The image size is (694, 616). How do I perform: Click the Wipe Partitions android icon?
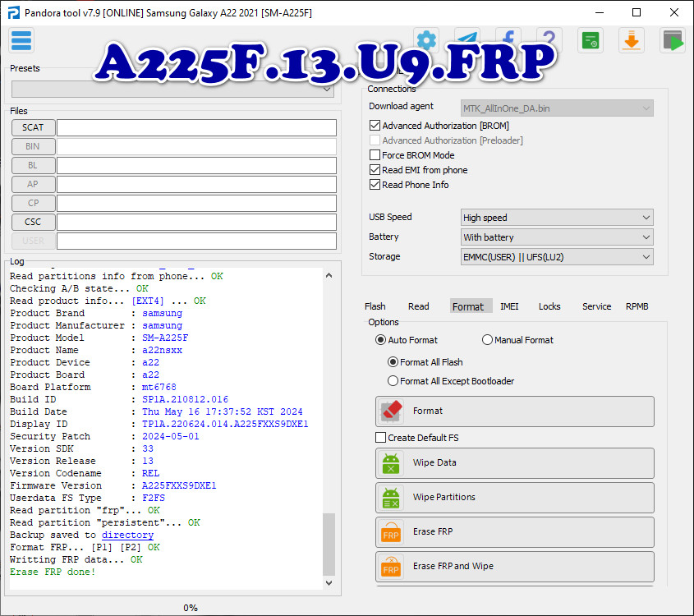391,498
